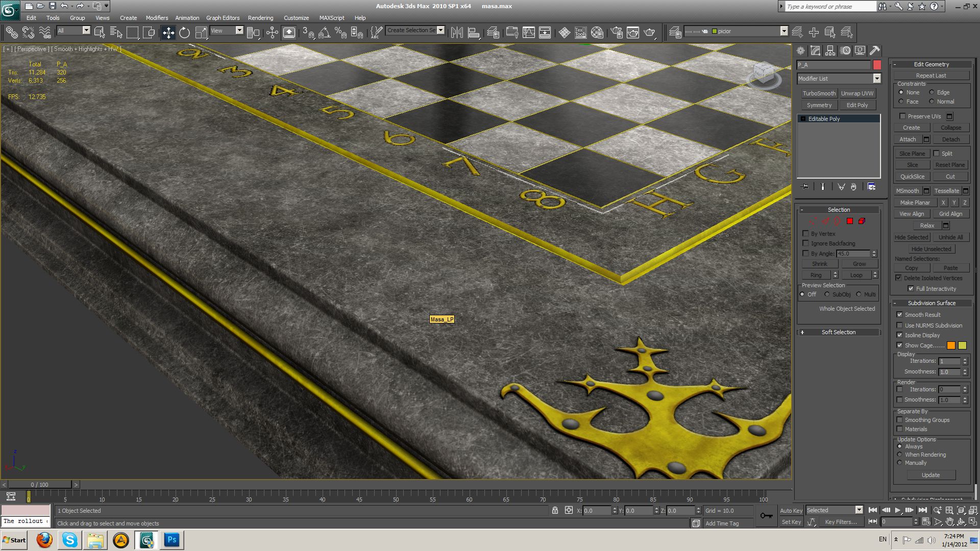Activate the Select and Rotate tool
Image resolution: width=980 pixels, height=551 pixels.
pos(184,33)
